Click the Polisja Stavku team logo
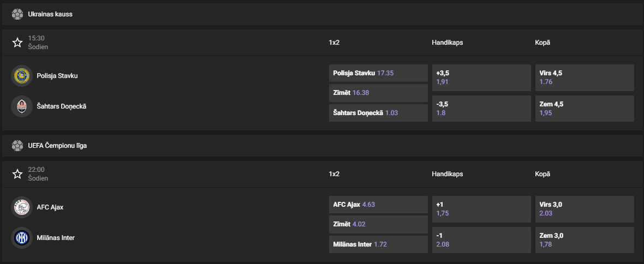The width and height of the screenshot is (644, 264). point(22,76)
